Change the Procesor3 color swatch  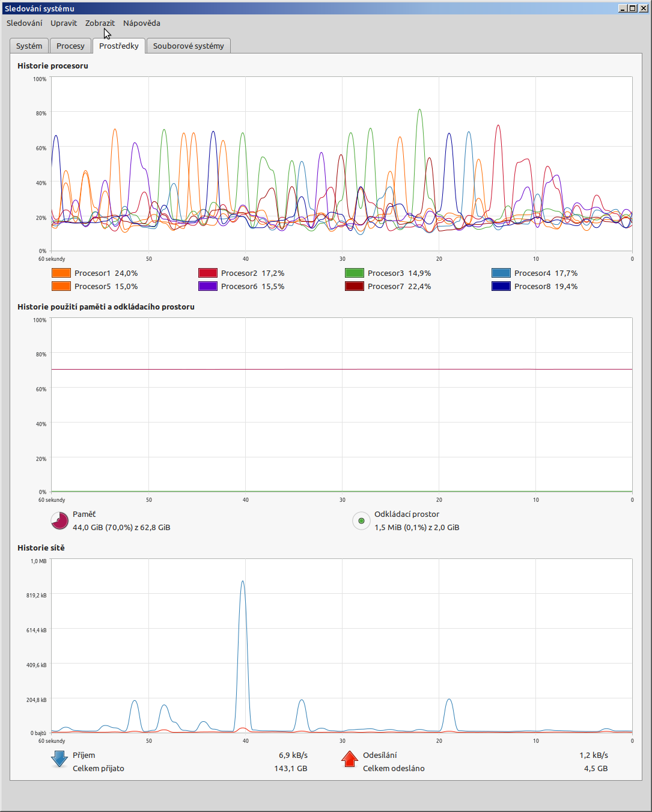(x=355, y=273)
